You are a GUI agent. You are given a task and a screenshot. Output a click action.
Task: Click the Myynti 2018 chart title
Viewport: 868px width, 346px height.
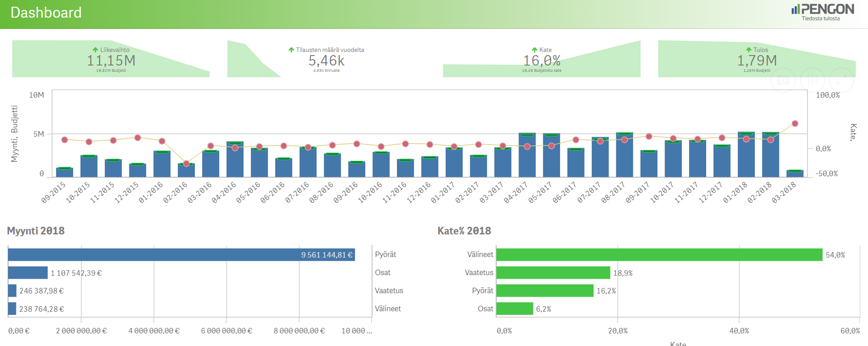click(x=36, y=231)
